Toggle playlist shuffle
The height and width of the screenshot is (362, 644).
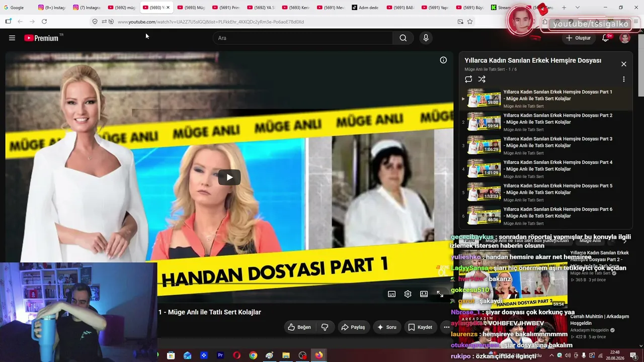482,79
